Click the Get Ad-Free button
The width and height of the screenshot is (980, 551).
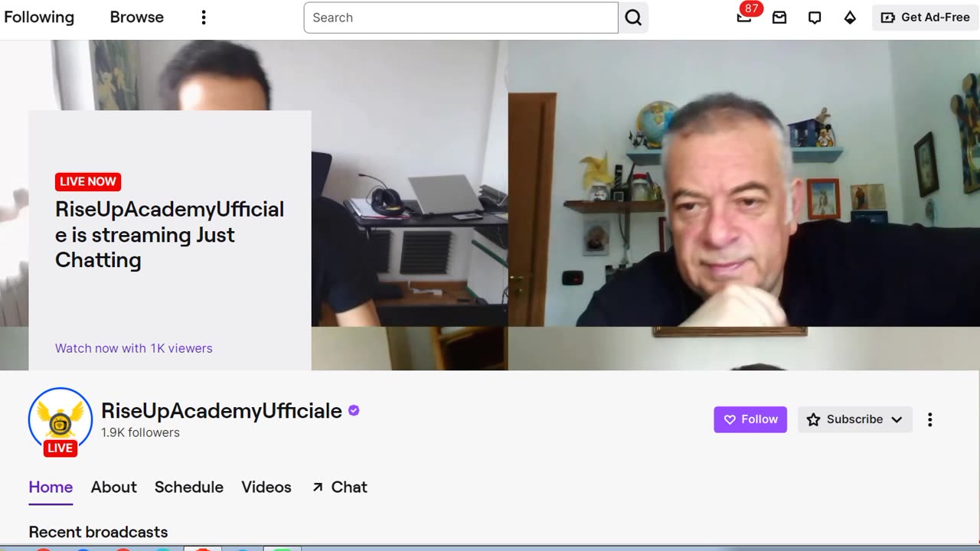tap(926, 18)
